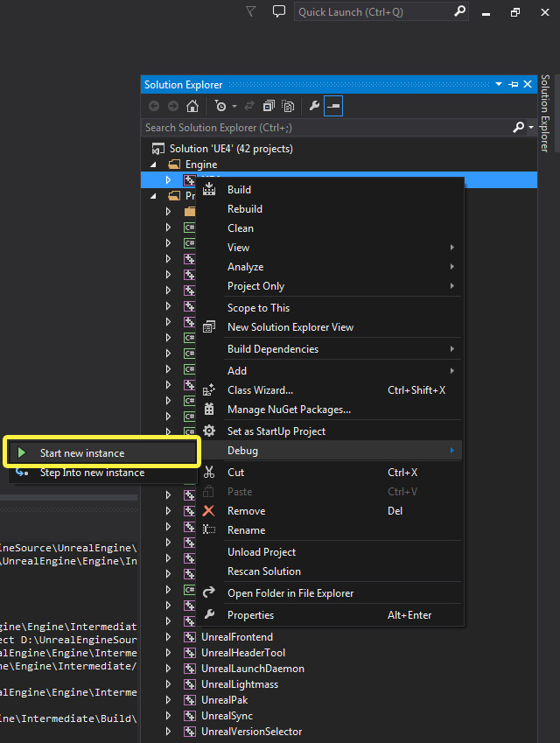The image size is (560, 743).
Task: Click the pending changes filter clock icon
Action: (220, 106)
